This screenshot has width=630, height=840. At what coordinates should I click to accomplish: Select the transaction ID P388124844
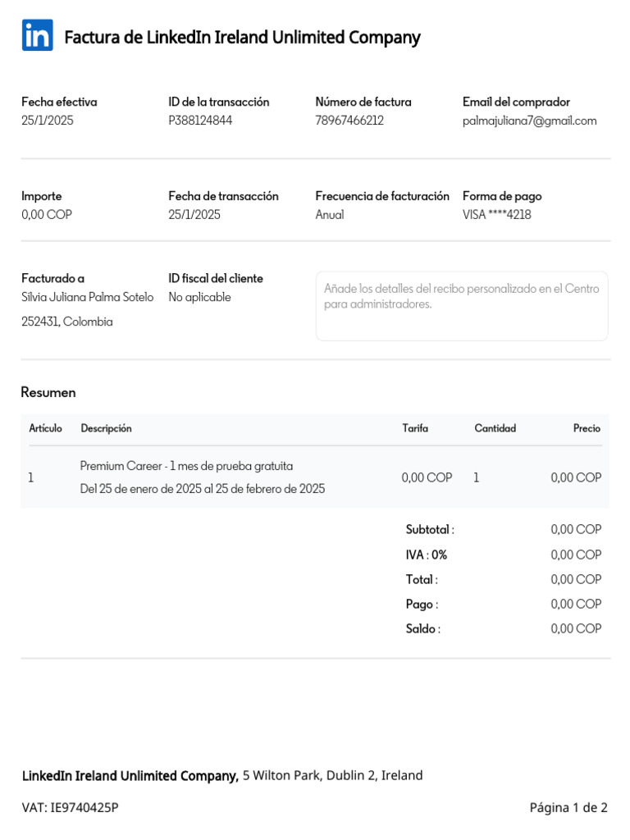(x=200, y=121)
